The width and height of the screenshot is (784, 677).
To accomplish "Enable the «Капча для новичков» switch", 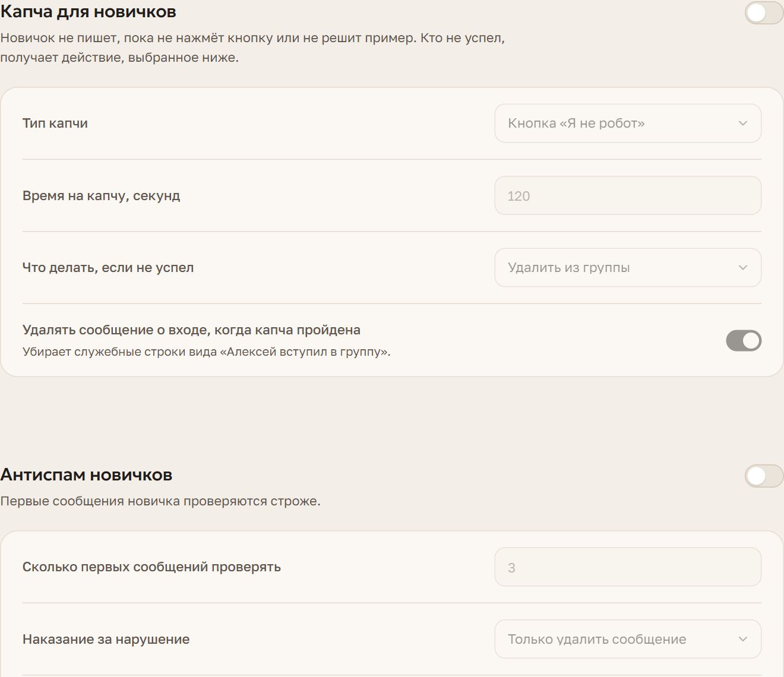I will click(x=764, y=13).
